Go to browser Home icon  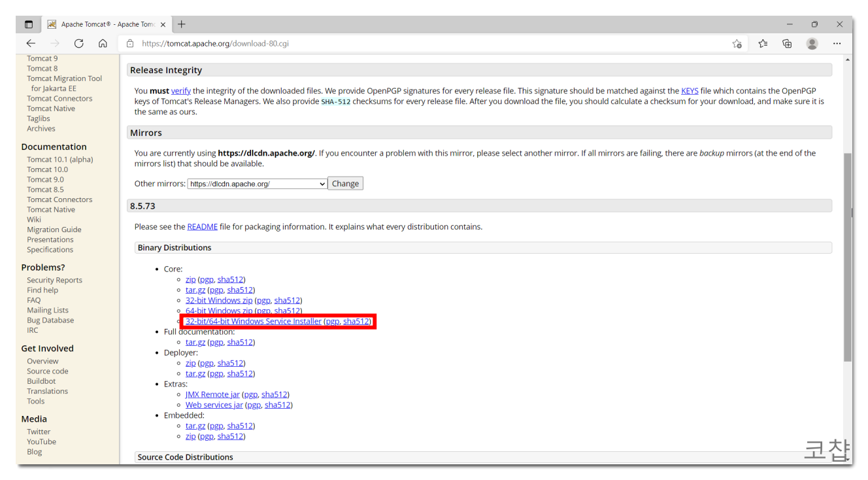coord(103,44)
